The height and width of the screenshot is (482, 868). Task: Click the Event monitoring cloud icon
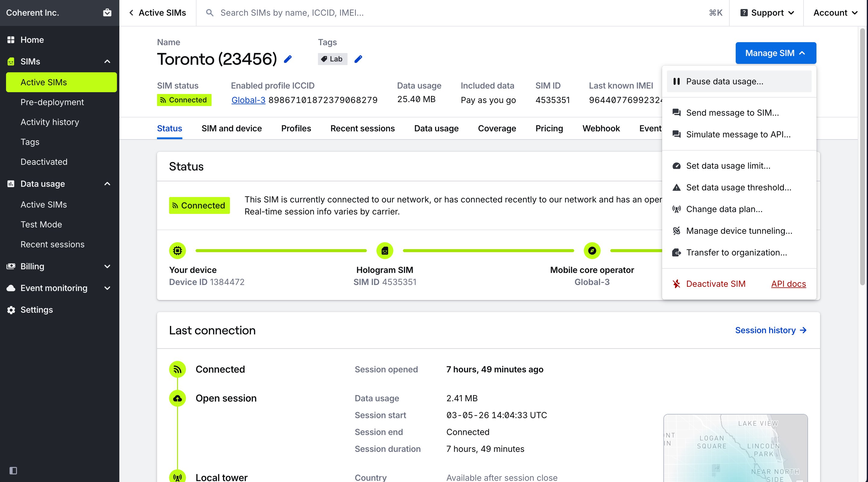[11, 288]
